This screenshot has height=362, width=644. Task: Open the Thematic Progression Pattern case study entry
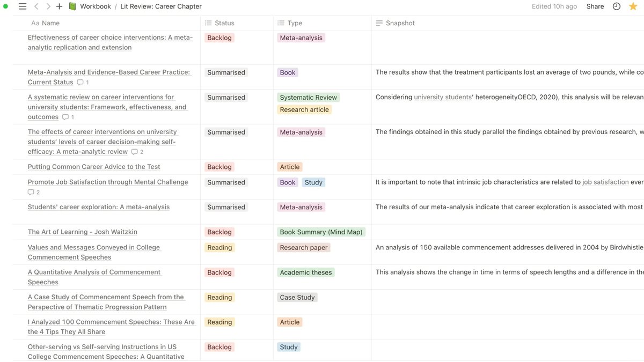106,302
